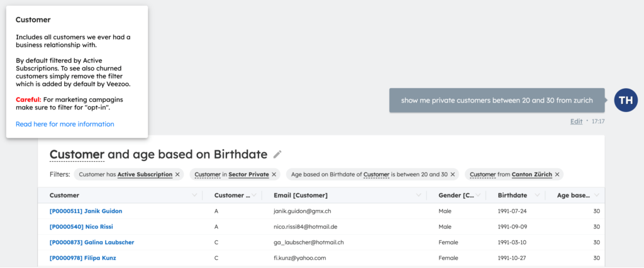Open customer Janik Guidon record
This screenshot has width=644, height=268.
click(86, 211)
